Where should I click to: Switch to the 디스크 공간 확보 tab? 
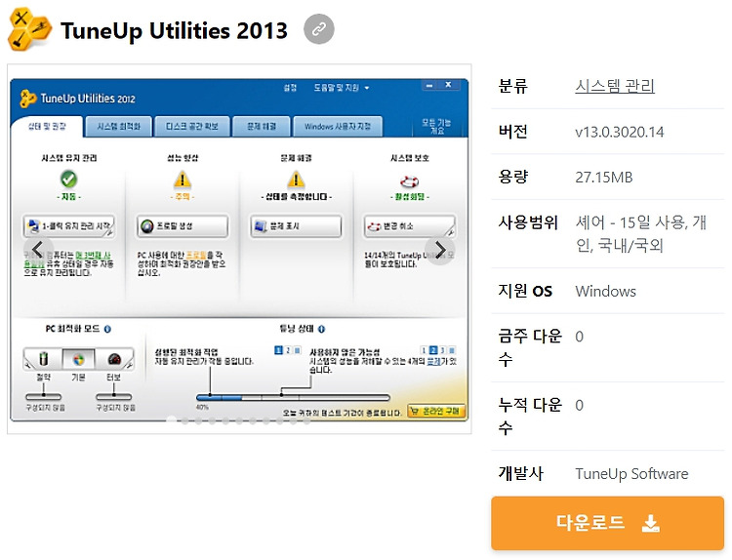tap(192, 127)
